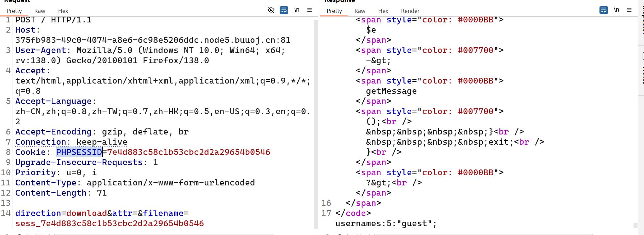Click usernames:5:"guest"; in the Response
644x235 pixels.
386,223
